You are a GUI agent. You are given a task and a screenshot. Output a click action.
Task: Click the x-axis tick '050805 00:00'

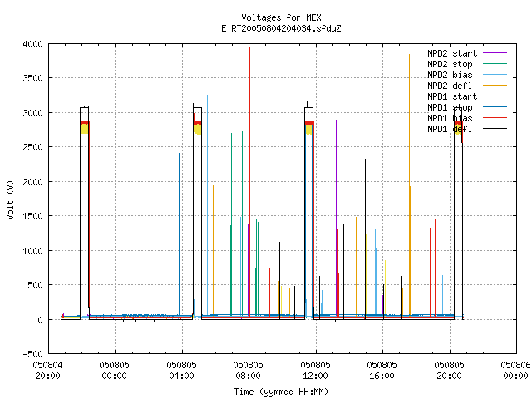pos(115,371)
